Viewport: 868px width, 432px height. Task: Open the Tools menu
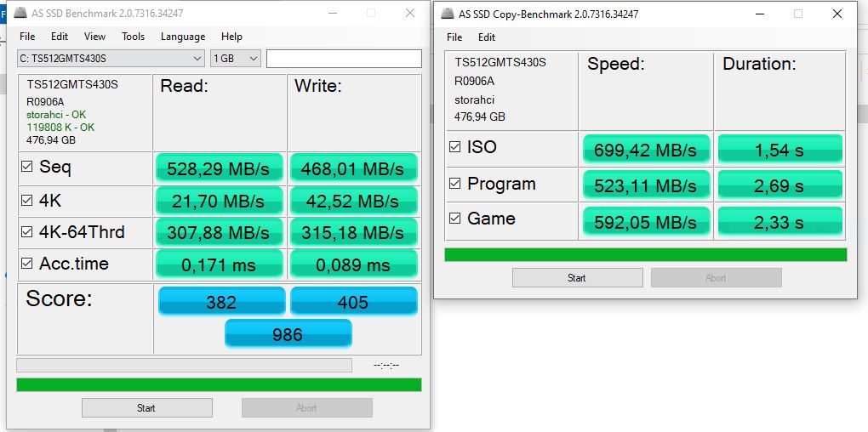click(x=133, y=37)
